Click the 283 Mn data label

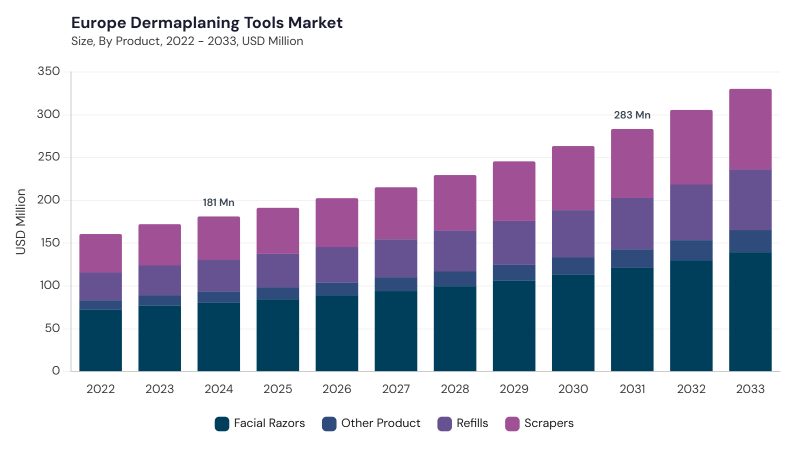pyautogui.click(x=632, y=115)
